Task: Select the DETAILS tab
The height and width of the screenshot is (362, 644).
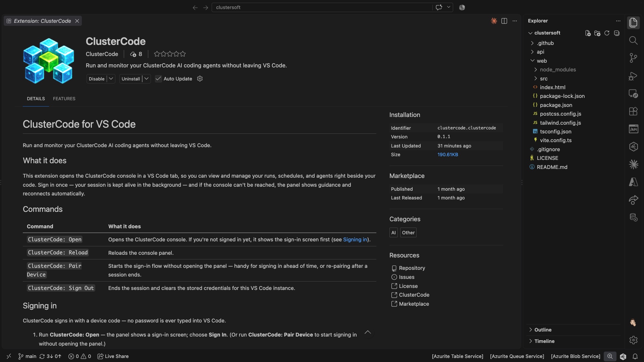Action: pos(36,99)
